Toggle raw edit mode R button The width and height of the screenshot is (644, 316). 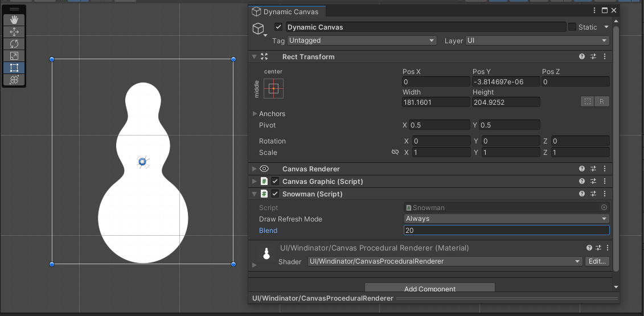point(602,101)
